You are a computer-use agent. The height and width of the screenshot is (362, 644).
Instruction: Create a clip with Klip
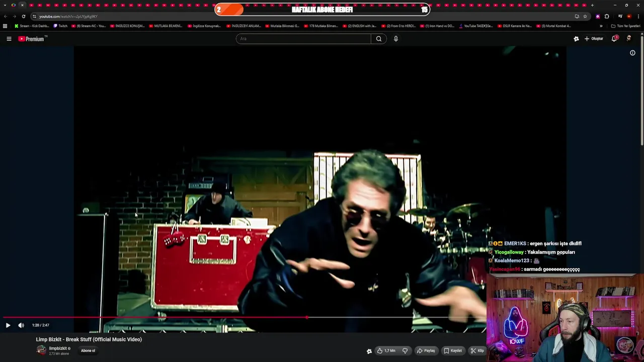tap(477, 350)
